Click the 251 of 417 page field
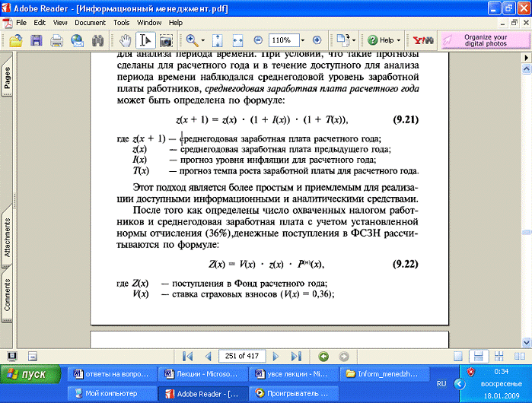 pyautogui.click(x=241, y=356)
